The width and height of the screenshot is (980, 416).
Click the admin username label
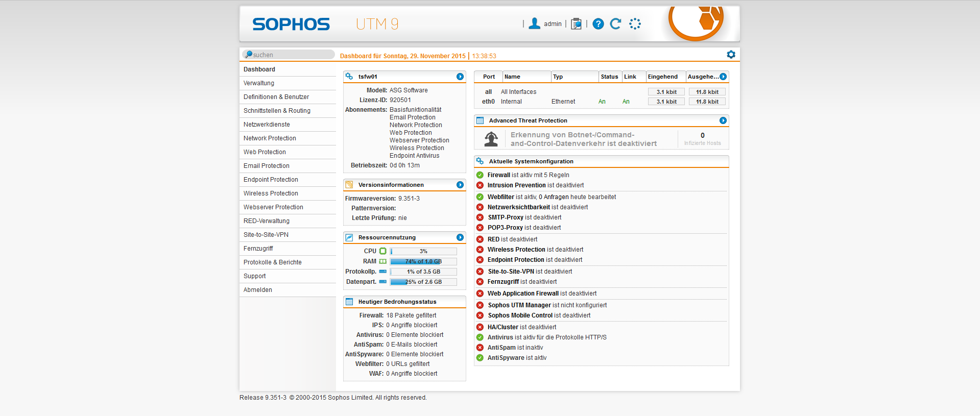(x=553, y=24)
